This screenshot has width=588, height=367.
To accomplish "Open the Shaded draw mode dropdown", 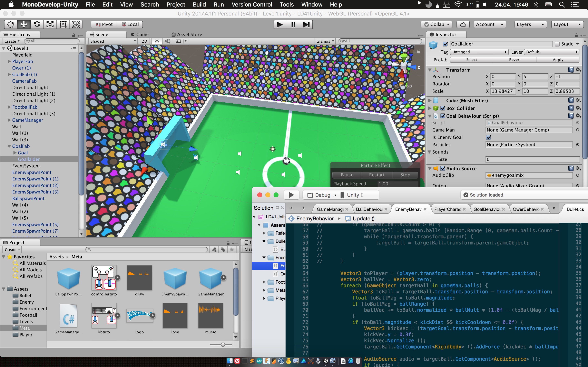I will pyautogui.click(x=113, y=41).
